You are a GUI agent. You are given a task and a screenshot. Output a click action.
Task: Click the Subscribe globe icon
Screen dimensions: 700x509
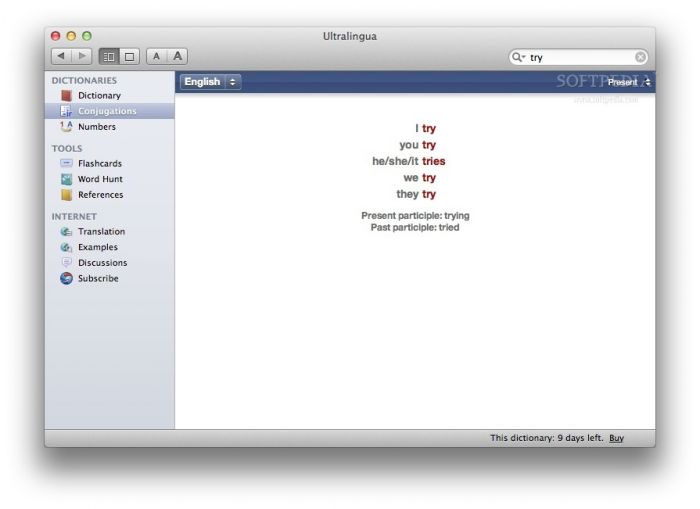66,279
